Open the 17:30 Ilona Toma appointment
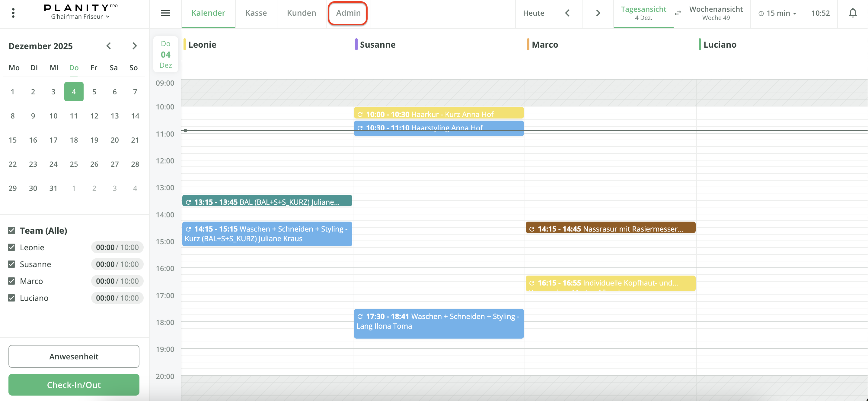868x401 pixels. point(439,323)
